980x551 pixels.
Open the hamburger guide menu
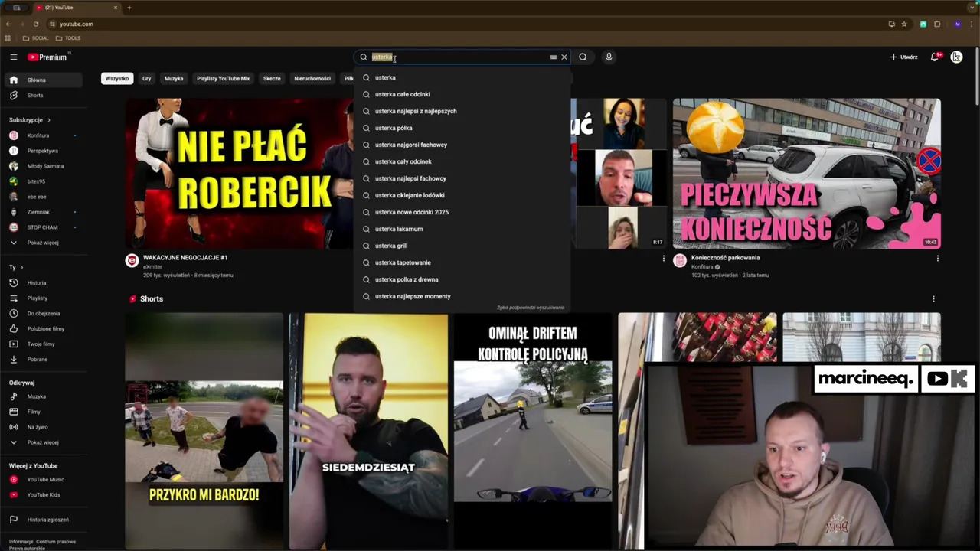pyautogui.click(x=13, y=57)
